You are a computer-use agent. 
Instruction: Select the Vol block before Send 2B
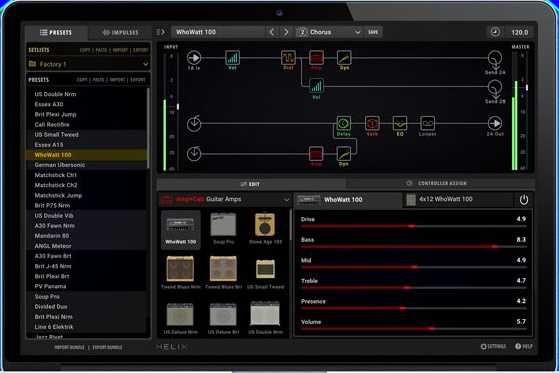tap(316, 86)
